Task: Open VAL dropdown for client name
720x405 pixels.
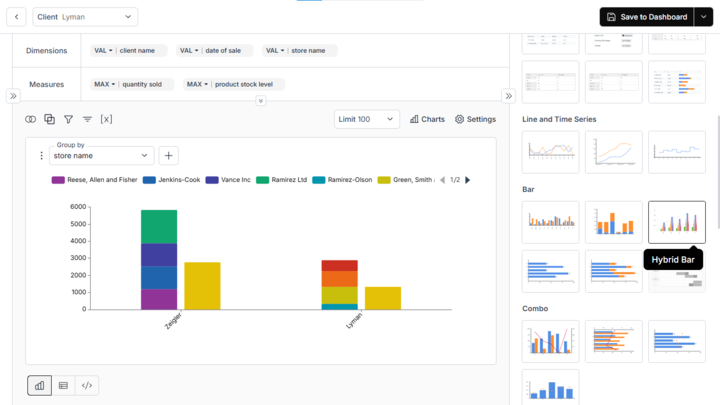Action: pyautogui.click(x=103, y=51)
